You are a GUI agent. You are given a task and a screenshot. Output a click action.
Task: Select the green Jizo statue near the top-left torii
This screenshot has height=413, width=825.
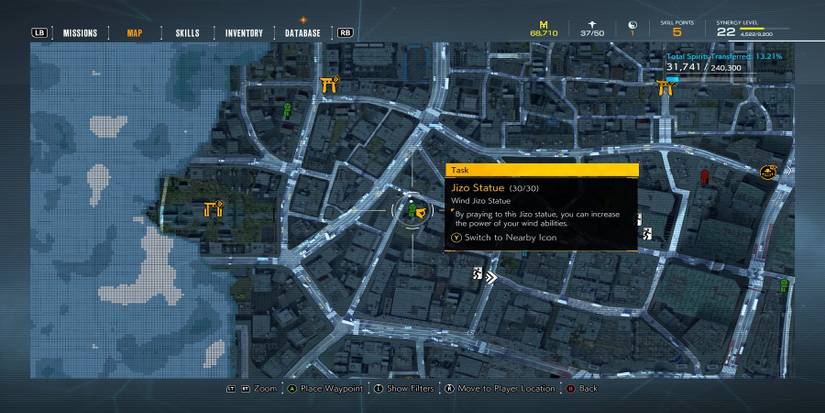coord(287,110)
